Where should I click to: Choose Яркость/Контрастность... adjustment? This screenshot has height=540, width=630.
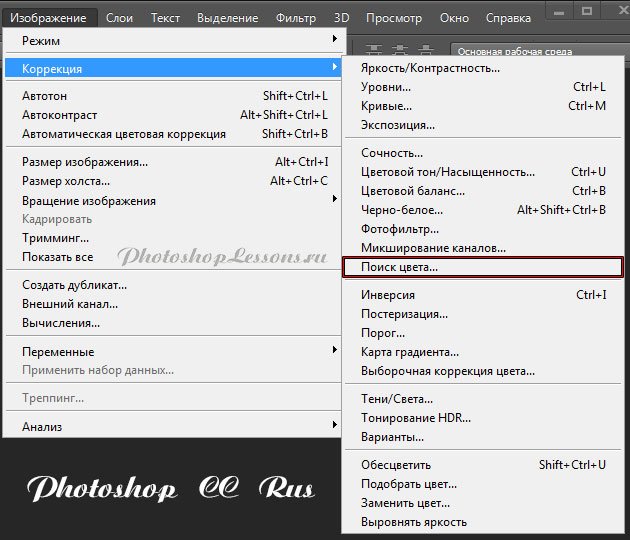[430, 68]
